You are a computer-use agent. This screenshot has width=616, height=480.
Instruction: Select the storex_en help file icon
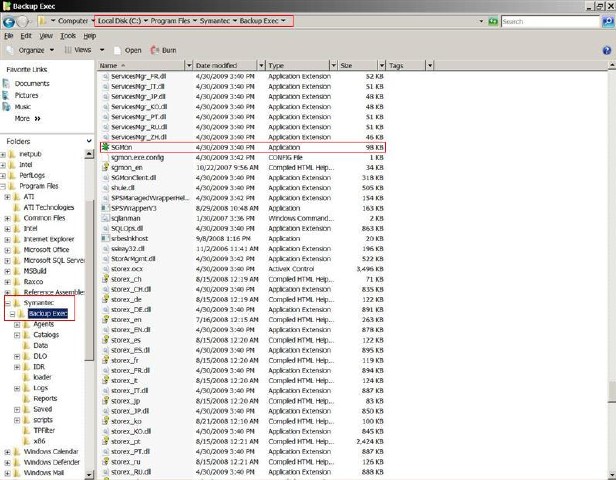coord(105,320)
